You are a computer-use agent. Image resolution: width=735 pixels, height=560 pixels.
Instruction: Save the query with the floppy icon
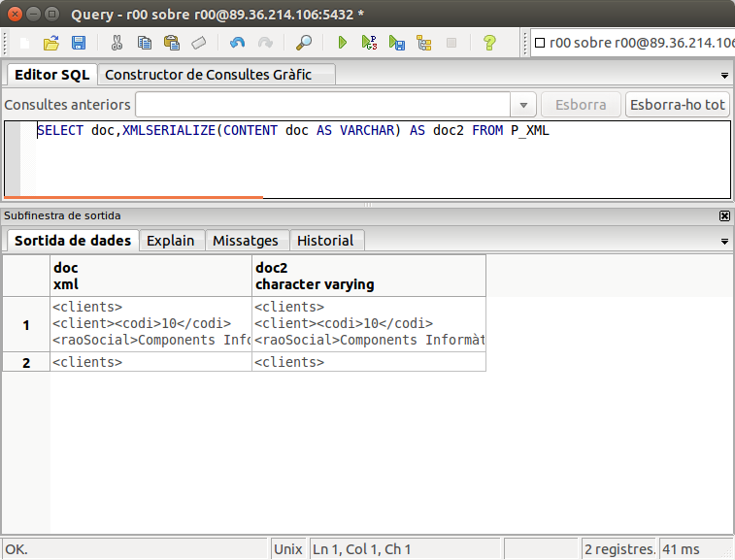tap(79, 43)
